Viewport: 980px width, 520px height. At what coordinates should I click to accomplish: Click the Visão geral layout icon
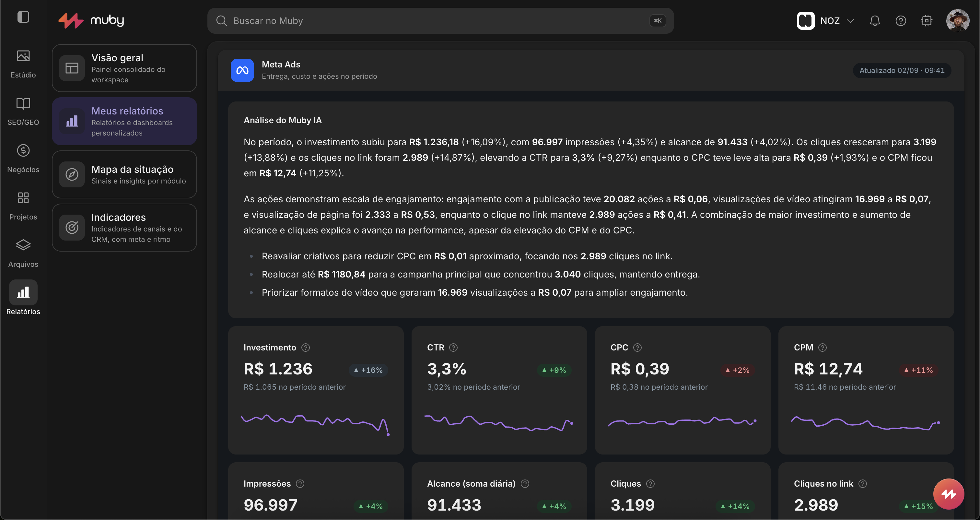pos(72,68)
